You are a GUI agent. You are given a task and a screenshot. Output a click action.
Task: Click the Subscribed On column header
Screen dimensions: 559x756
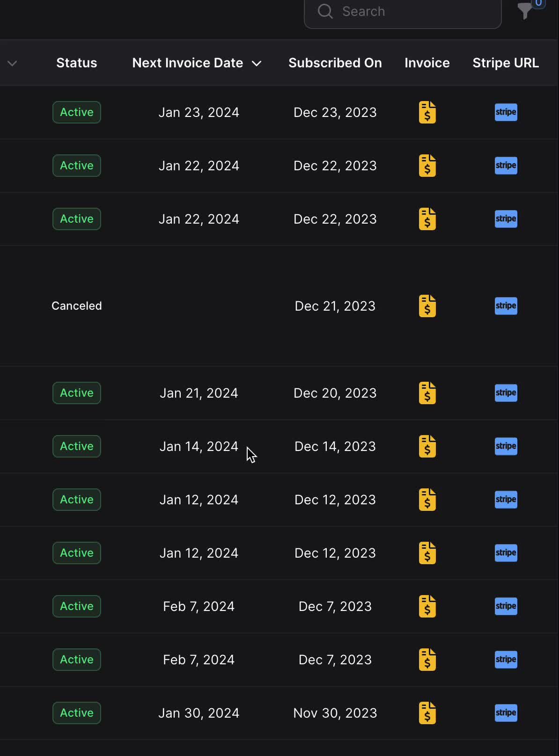(x=335, y=63)
